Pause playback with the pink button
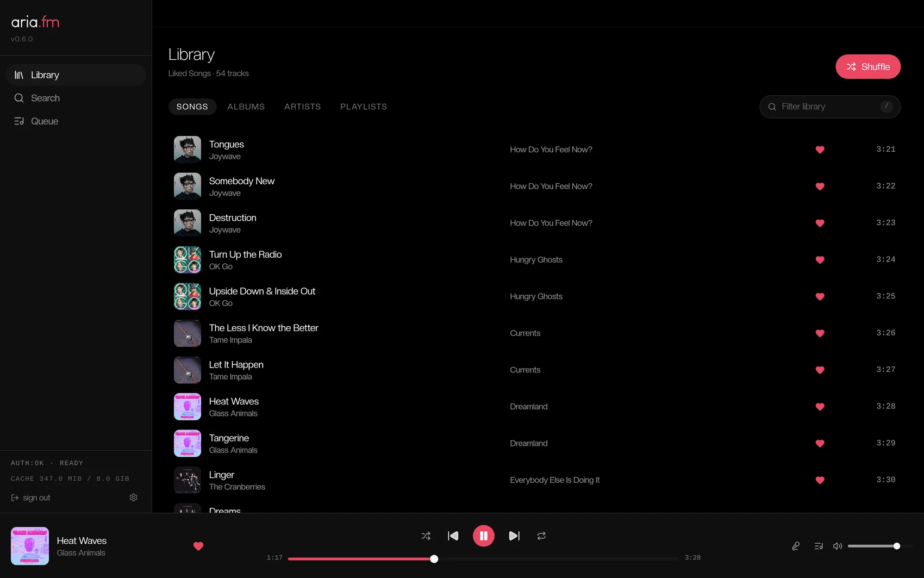Screen dimensions: 924x578 point(484,536)
